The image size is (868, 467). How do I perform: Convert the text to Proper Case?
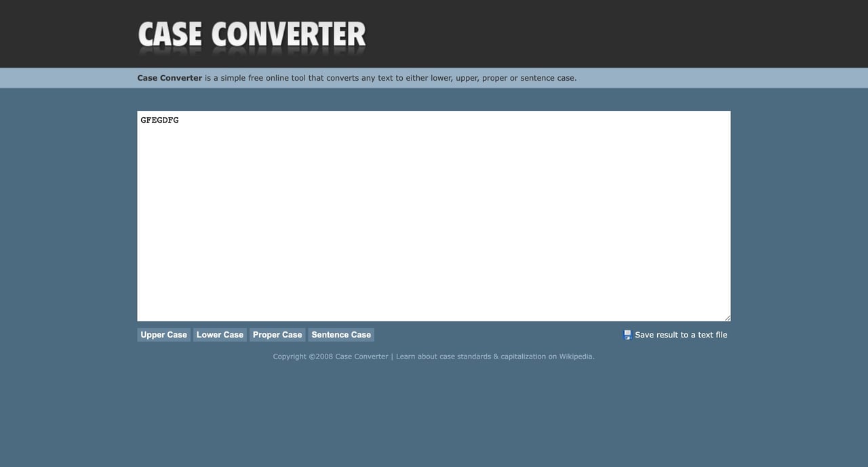click(x=277, y=334)
